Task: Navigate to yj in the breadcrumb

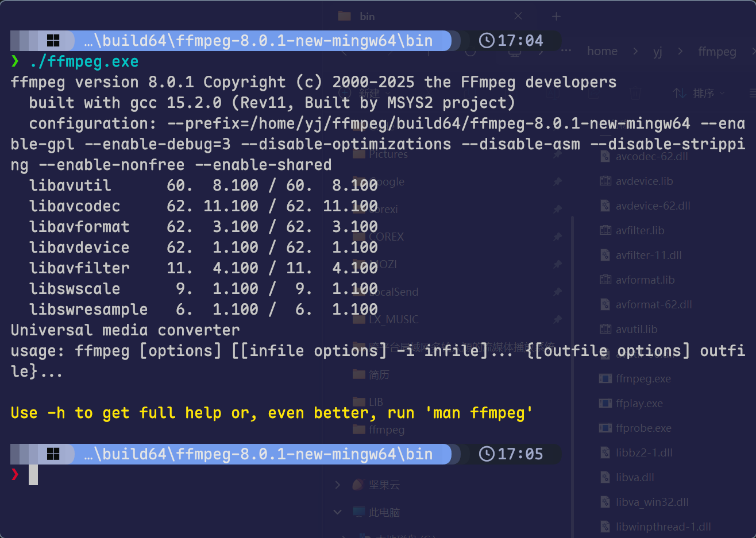Action: point(658,51)
